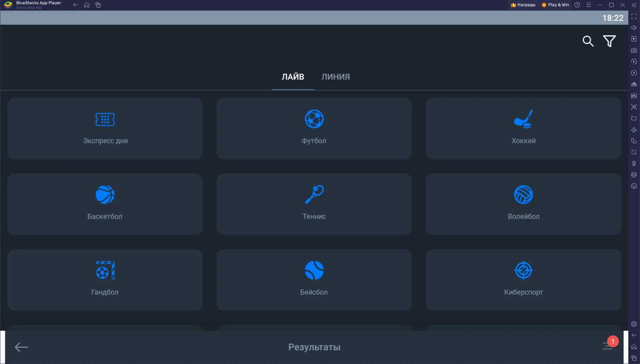640x364 pixels.
Task: Switch to the ЛАЙВ tab
Action: (293, 77)
